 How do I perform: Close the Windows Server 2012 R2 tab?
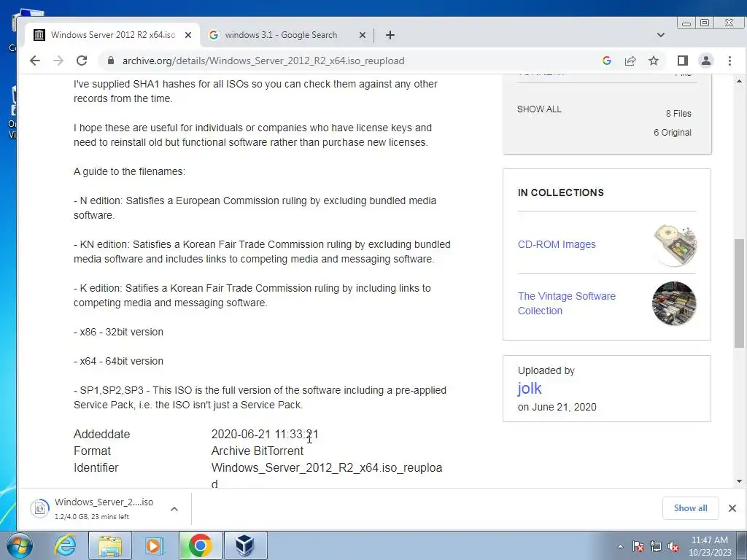tap(188, 35)
